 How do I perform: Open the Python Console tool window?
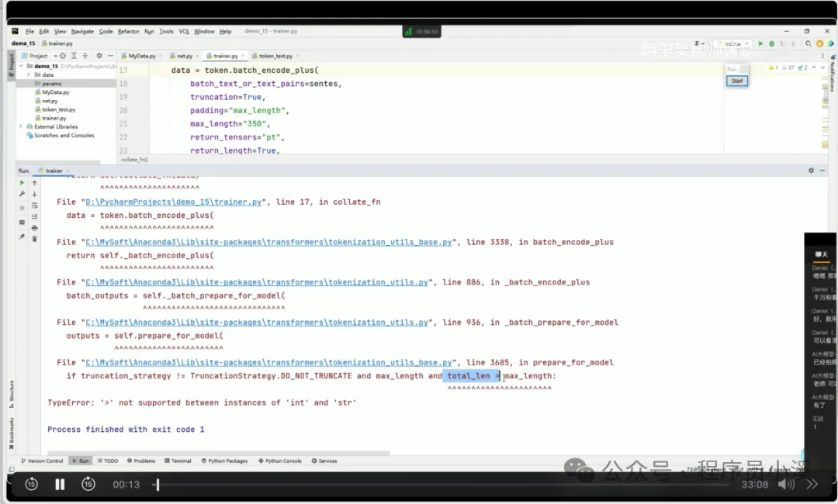click(280, 461)
